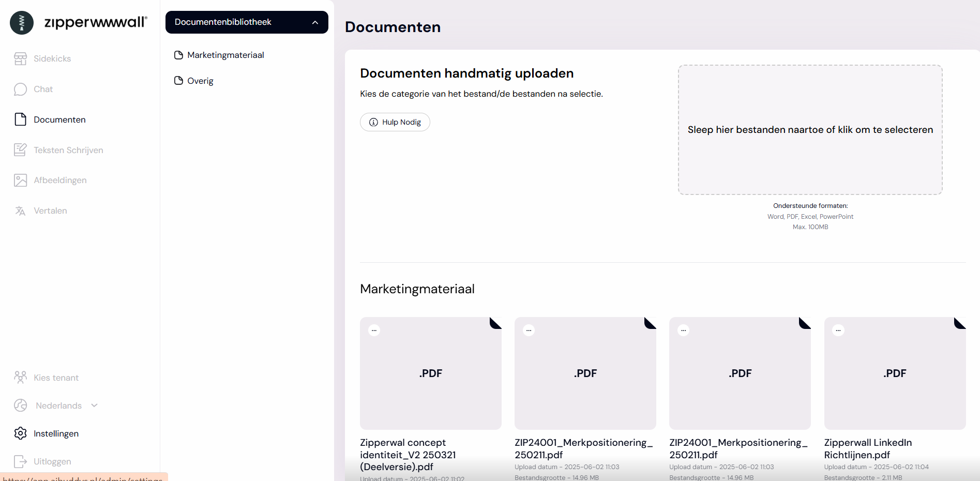This screenshot has height=481, width=980.
Task: Open Teksten Schrijven section
Action: coord(68,150)
